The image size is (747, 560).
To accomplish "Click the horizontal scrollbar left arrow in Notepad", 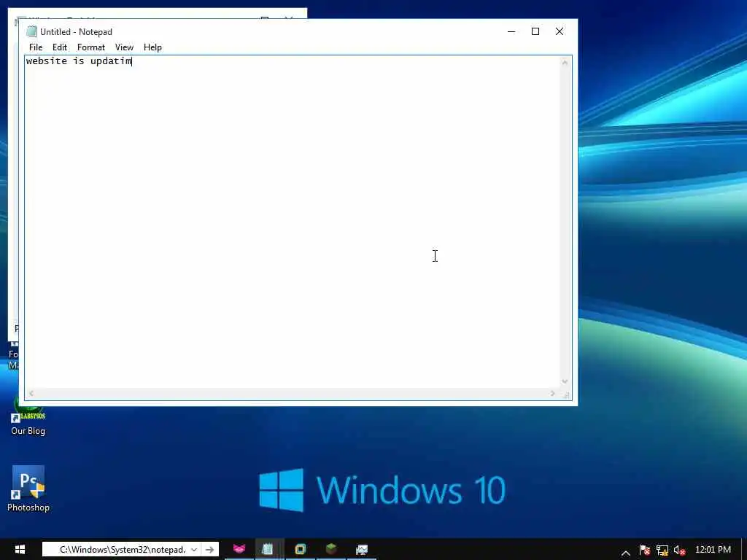I will pyautogui.click(x=31, y=393).
